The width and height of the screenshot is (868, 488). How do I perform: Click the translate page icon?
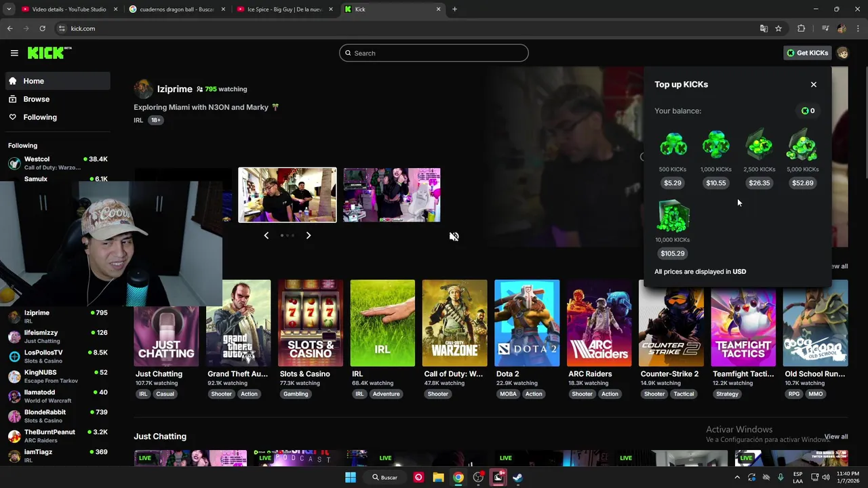click(764, 28)
